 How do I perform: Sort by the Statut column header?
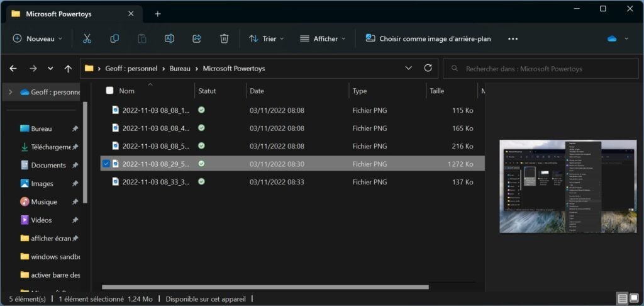pyautogui.click(x=207, y=91)
